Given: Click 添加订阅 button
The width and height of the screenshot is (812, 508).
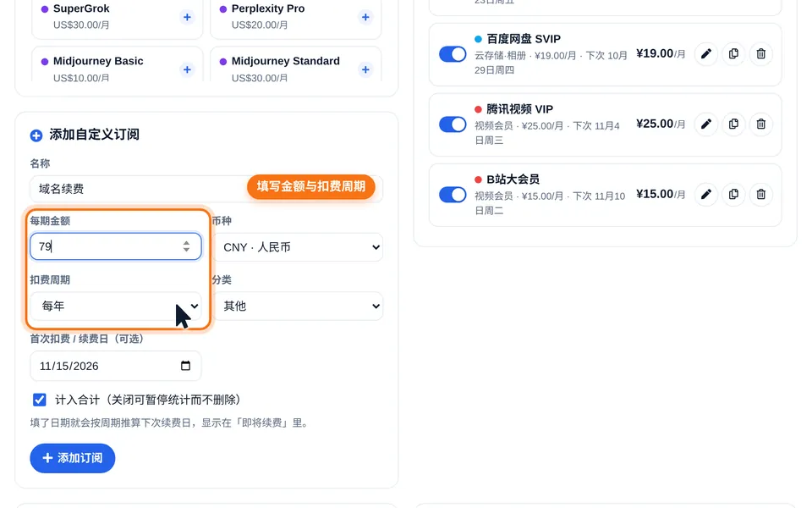Looking at the screenshot, I should 73,458.
